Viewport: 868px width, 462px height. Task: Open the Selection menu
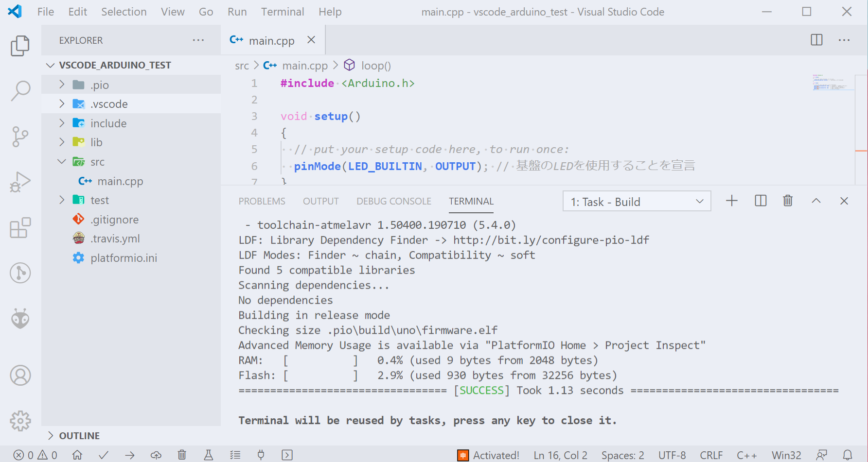pyautogui.click(x=124, y=12)
